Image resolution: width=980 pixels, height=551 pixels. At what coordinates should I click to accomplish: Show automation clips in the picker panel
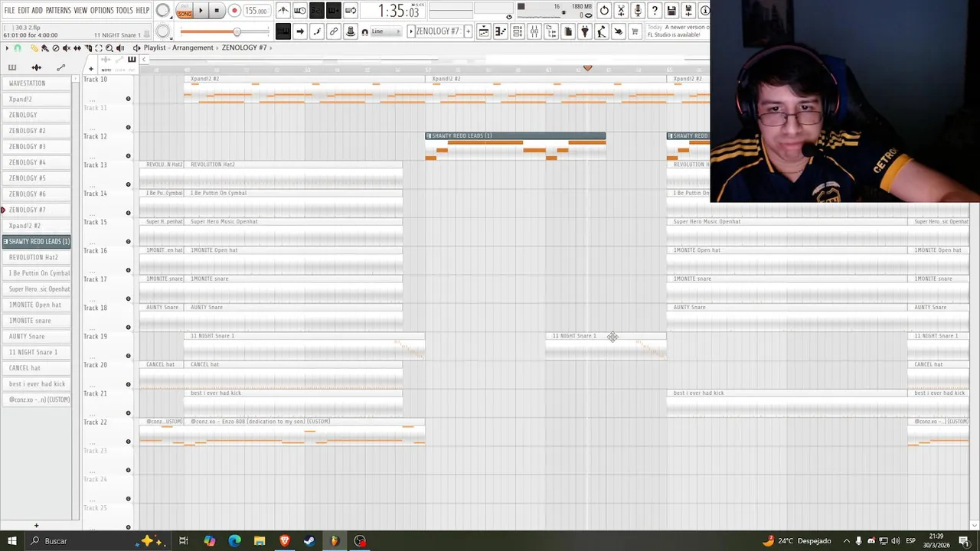[x=61, y=68]
